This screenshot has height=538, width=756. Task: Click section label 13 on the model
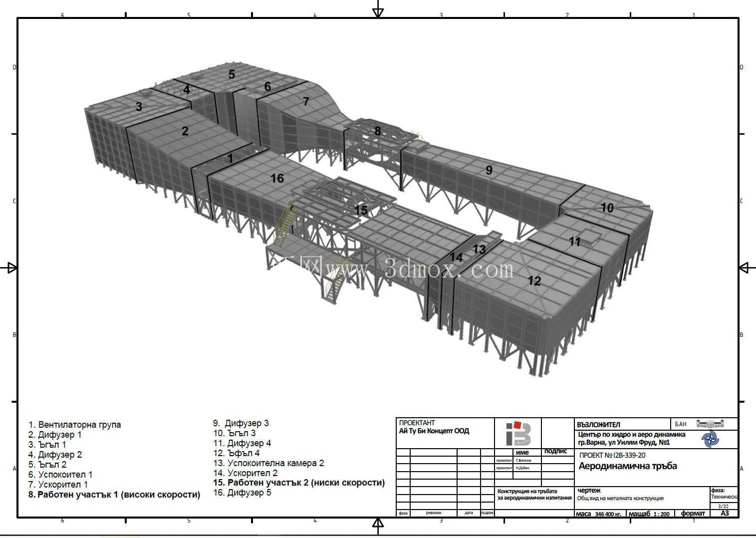click(x=479, y=249)
